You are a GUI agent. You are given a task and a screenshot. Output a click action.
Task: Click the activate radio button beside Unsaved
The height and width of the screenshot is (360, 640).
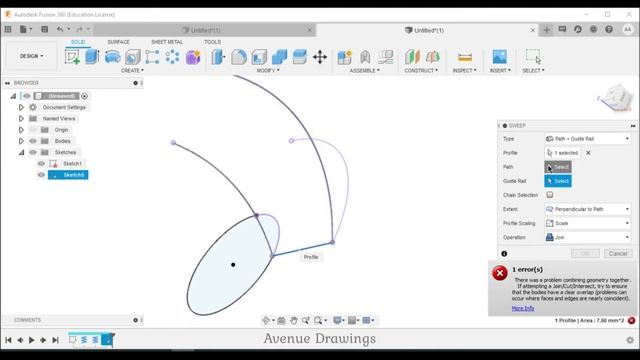pos(84,96)
